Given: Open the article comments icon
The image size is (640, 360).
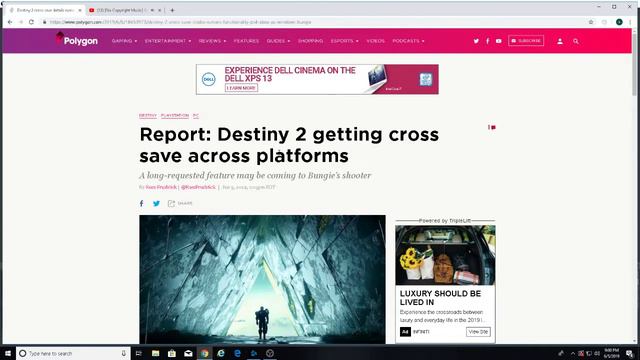Looking at the screenshot, I should coord(492,127).
